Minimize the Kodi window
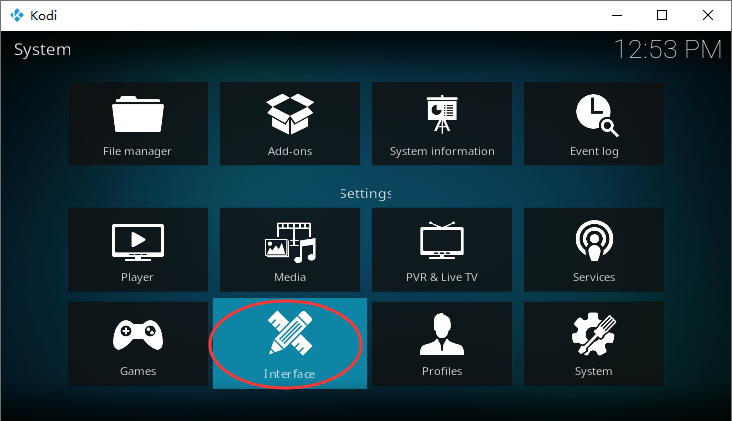The height and width of the screenshot is (421, 732). pos(617,15)
